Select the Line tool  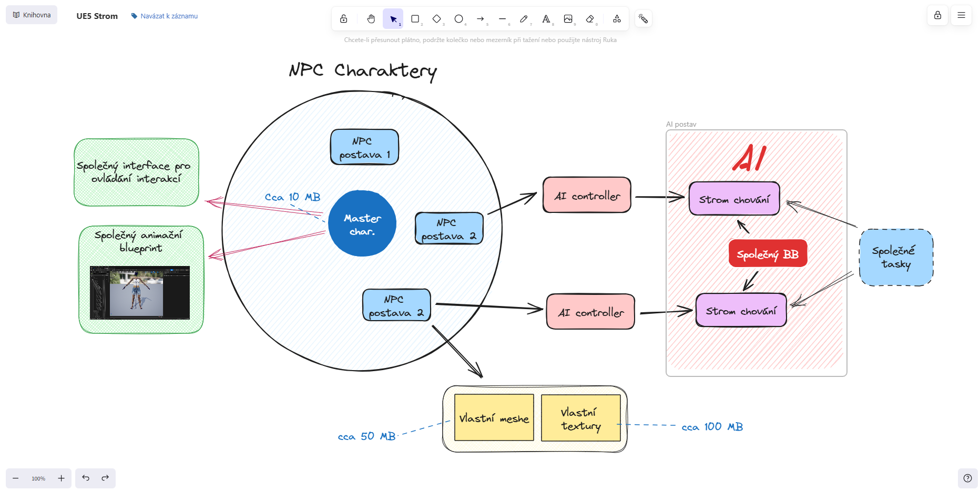coord(503,19)
